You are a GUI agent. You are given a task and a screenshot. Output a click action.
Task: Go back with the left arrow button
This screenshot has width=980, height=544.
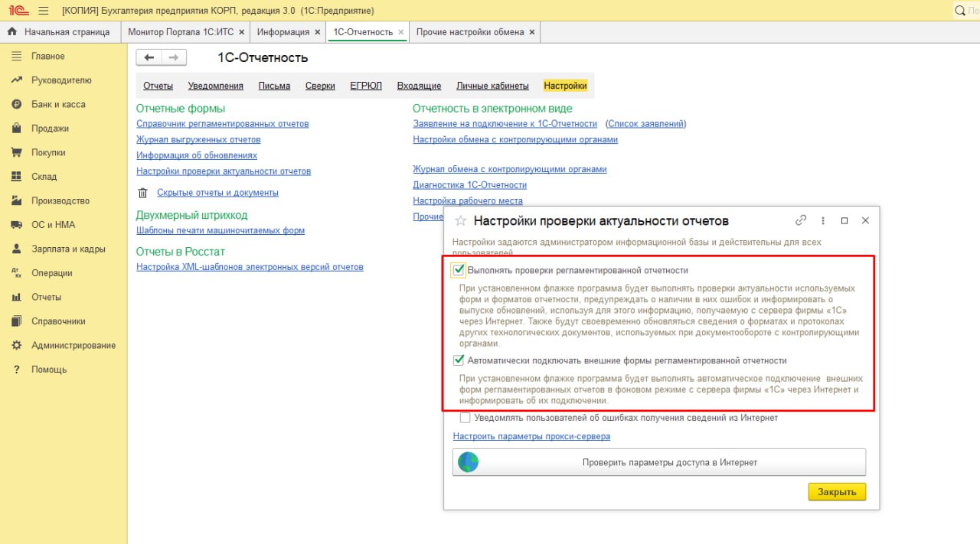click(149, 57)
